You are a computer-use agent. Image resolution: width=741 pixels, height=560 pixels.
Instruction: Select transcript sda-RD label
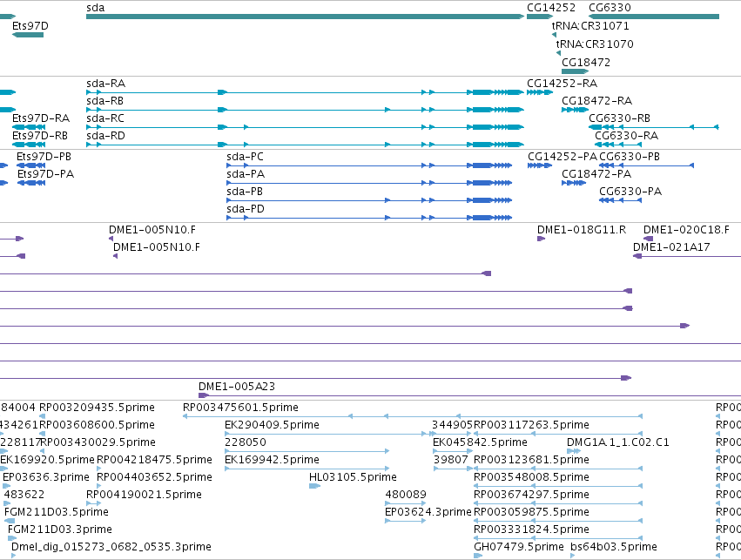tap(106, 136)
